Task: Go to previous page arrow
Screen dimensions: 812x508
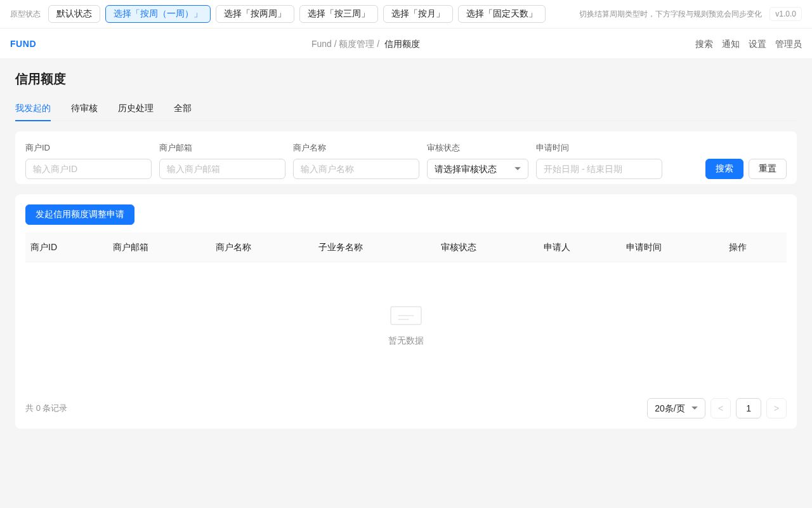Action: [x=721, y=408]
